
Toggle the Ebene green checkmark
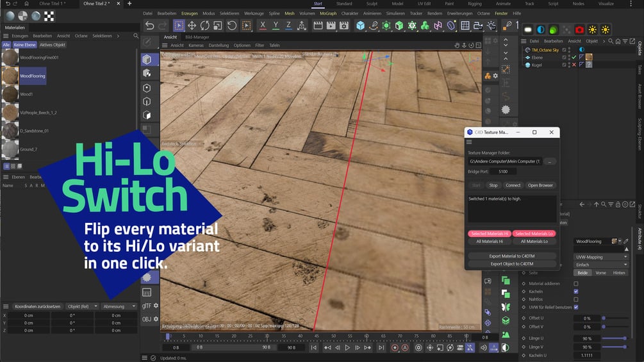(x=574, y=58)
